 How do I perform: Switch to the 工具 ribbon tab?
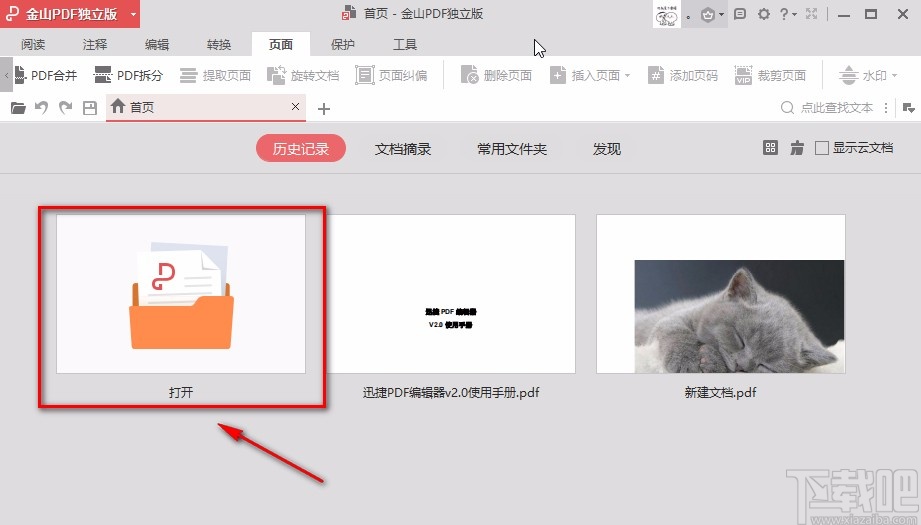click(x=405, y=45)
